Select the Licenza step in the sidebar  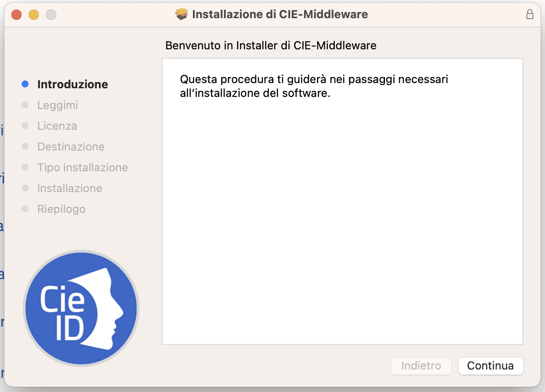pos(56,125)
